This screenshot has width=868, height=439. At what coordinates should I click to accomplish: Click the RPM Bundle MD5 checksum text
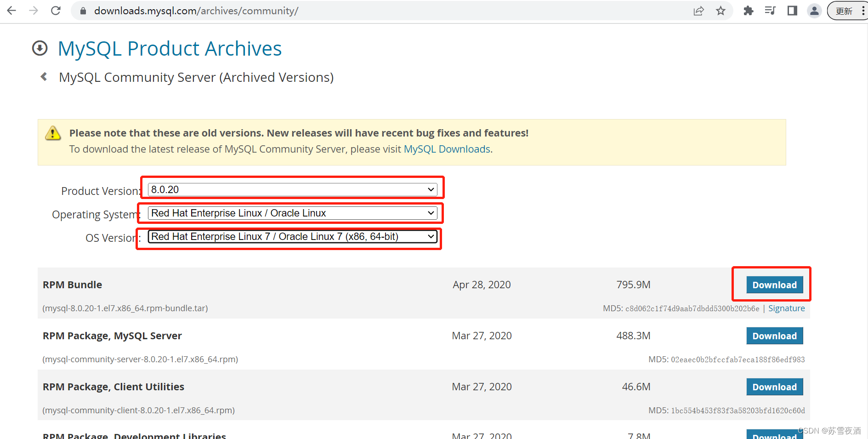681,308
